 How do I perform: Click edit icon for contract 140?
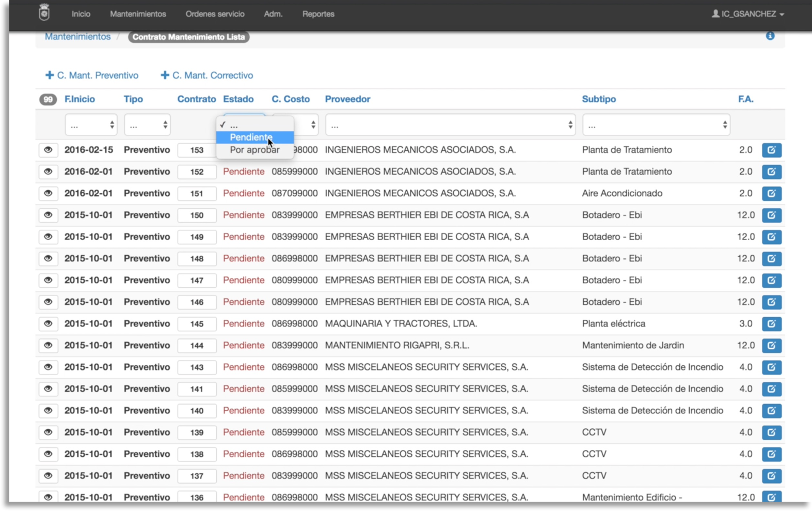771,411
